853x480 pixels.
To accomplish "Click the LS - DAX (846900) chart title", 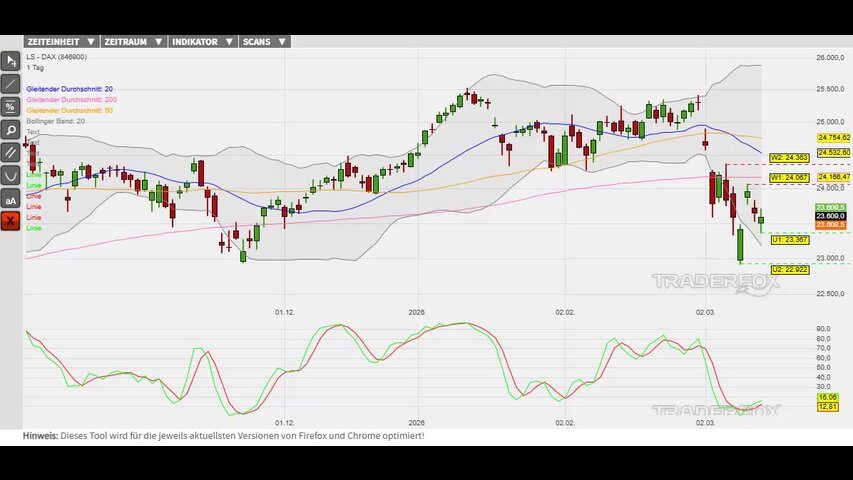I will 56,57.
